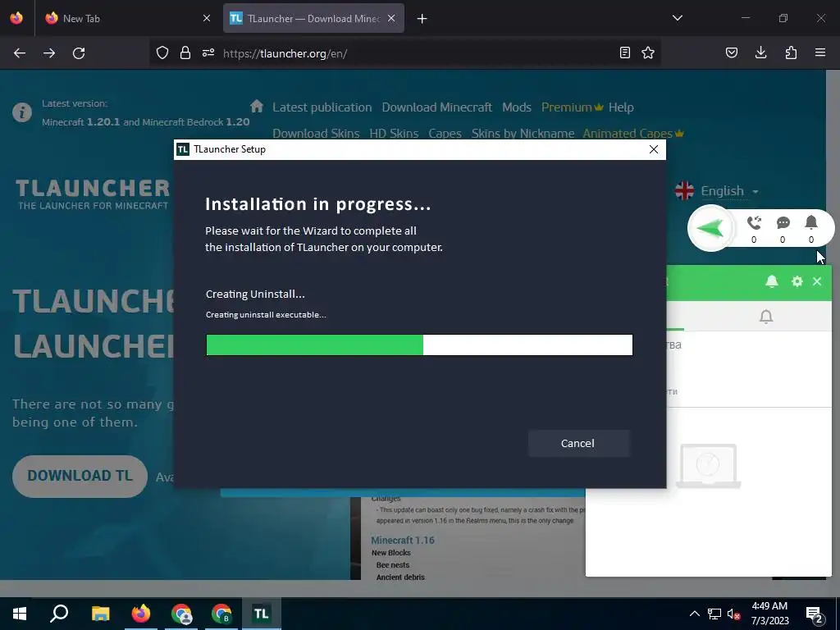Image resolution: width=840 pixels, height=630 pixels.
Task: Open tracking protection shield info
Action: point(162,52)
